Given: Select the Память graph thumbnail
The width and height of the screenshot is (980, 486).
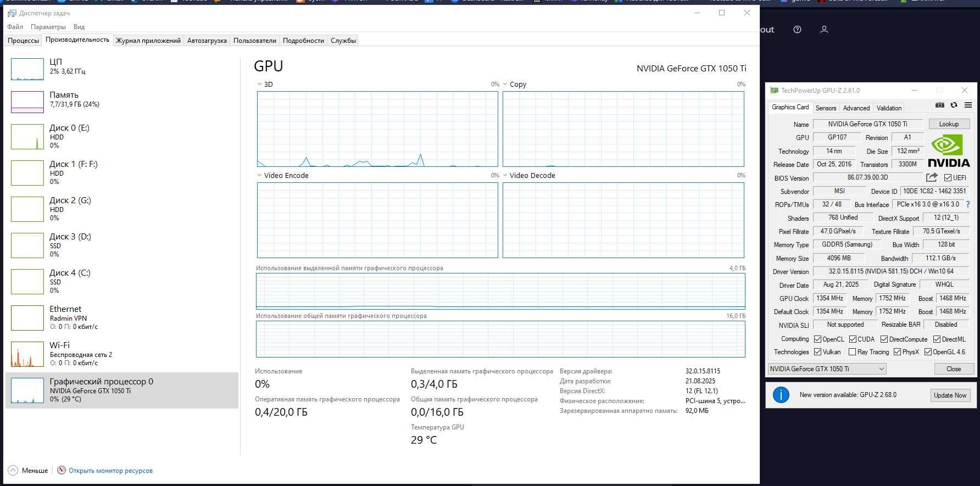Looking at the screenshot, I should coord(27,102).
